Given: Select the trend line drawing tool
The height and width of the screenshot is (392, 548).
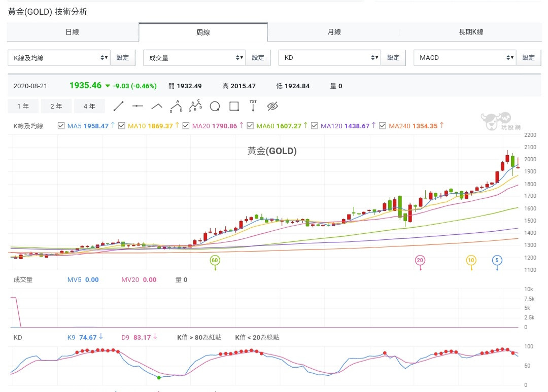Looking at the screenshot, I should point(118,106).
